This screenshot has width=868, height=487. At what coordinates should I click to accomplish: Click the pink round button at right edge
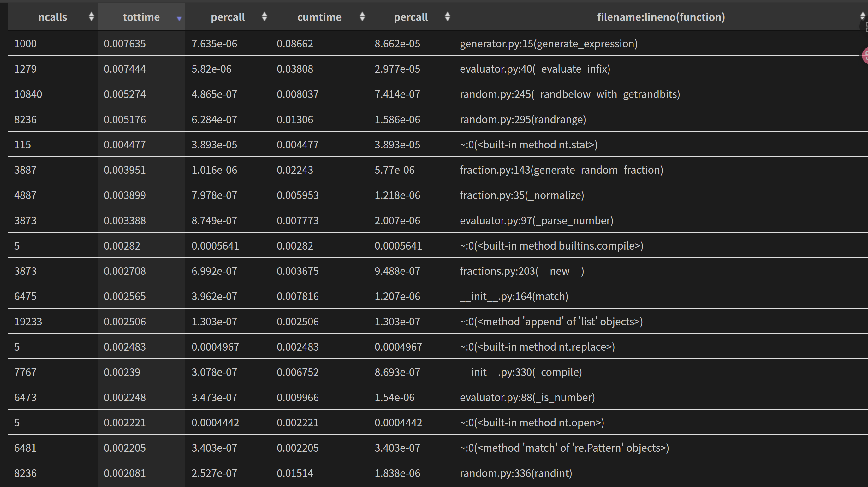coord(865,56)
